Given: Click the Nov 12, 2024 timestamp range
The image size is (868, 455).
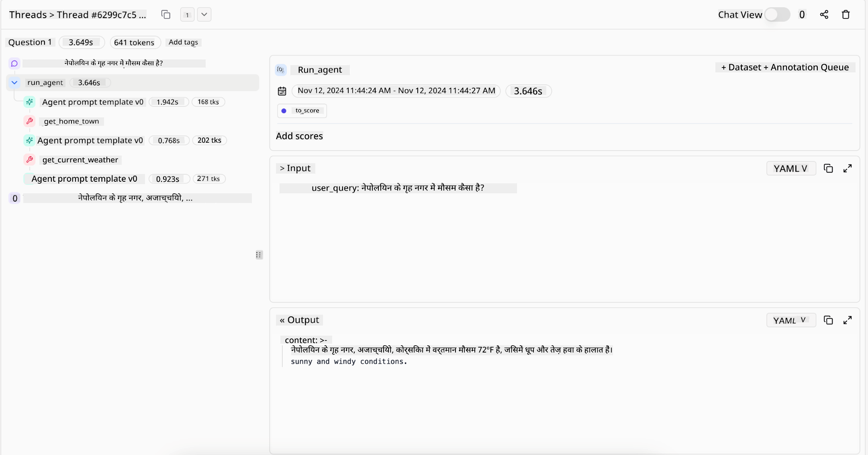Looking at the screenshot, I should pos(396,91).
